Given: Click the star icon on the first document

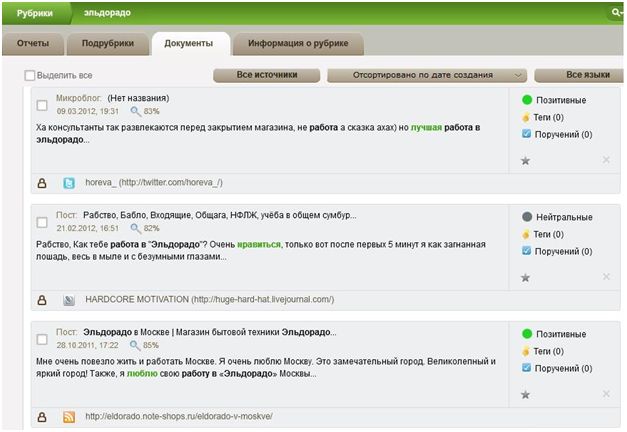Looking at the screenshot, I should click(526, 160).
